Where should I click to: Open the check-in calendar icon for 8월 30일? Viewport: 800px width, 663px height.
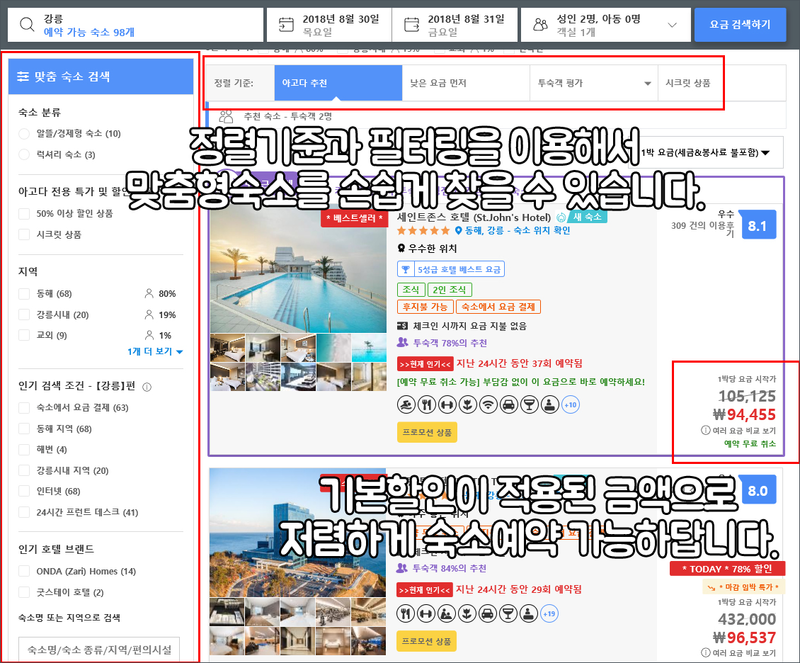tap(286, 24)
